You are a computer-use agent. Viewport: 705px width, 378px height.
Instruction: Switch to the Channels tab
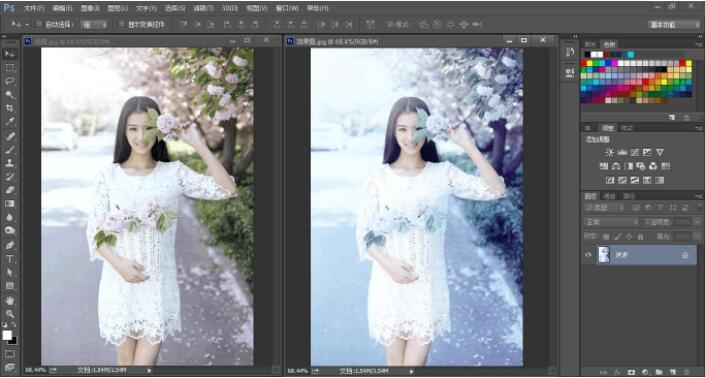(x=609, y=196)
